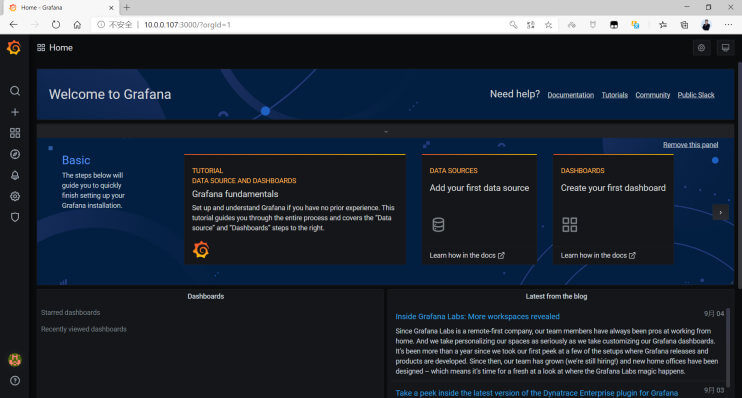Click Add your first data source
The image size is (742, 398).
(x=479, y=188)
